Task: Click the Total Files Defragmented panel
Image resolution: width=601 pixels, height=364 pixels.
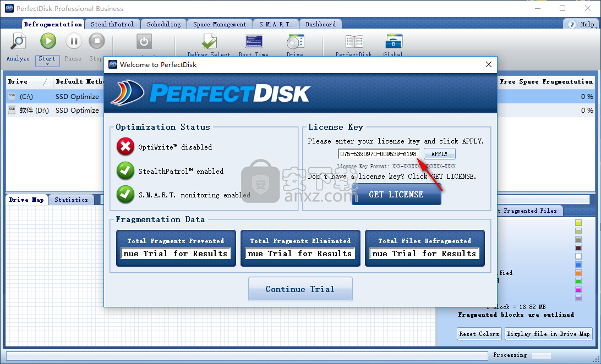Action: pyautogui.click(x=425, y=248)
